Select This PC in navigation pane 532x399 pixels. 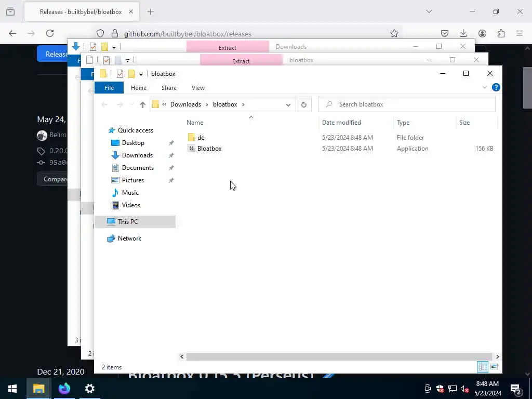click(x=135, y=221)
